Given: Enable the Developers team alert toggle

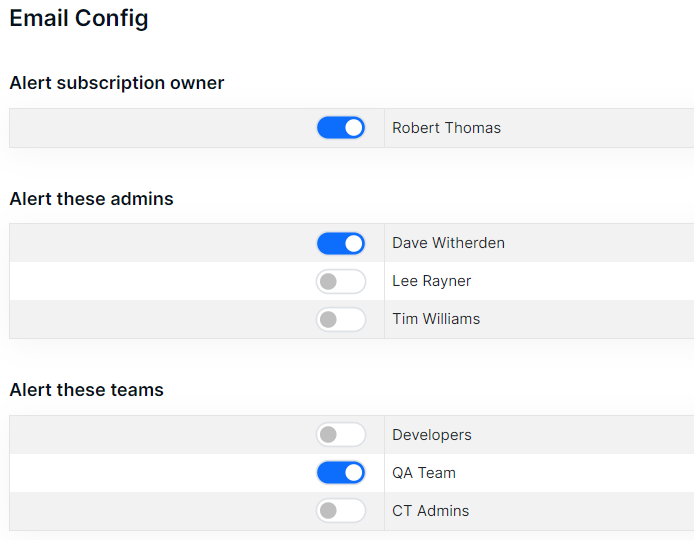Looking at the screenshot, I should 341,435.
